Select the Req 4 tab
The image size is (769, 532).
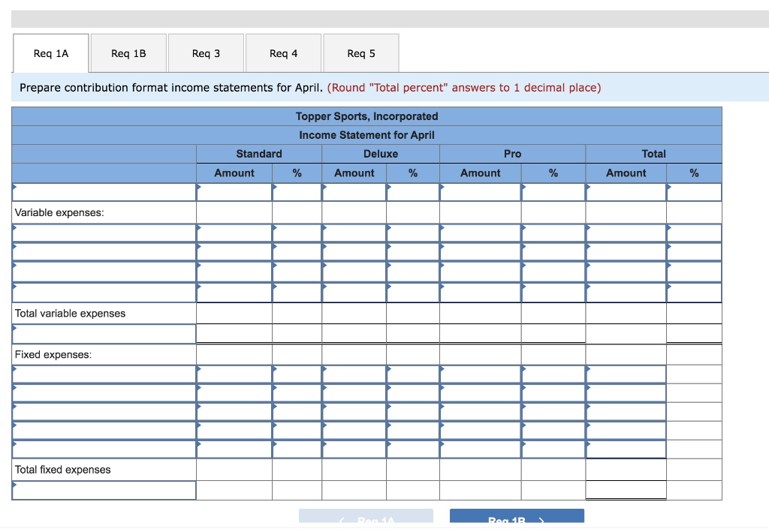283,53
